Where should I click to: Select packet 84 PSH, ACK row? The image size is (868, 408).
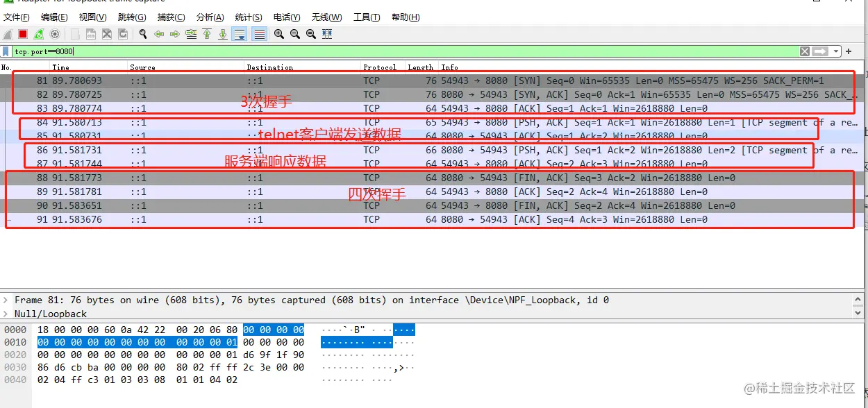(431, 122)
